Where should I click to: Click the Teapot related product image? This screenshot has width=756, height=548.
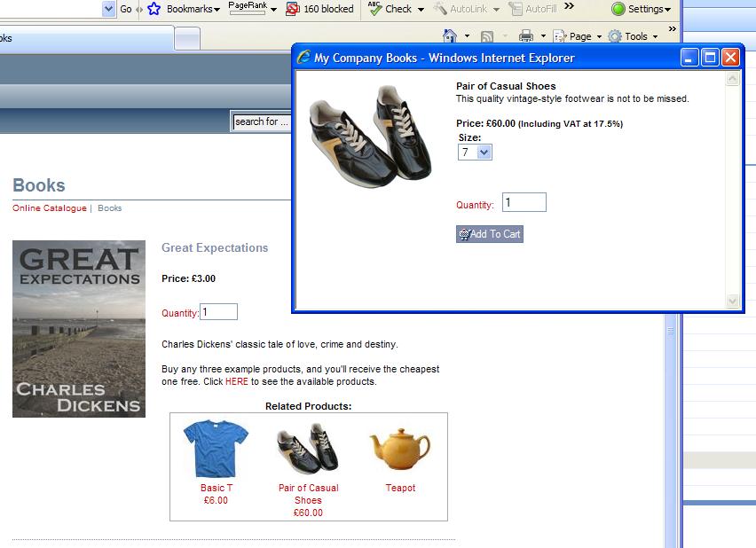click(399, 450)
